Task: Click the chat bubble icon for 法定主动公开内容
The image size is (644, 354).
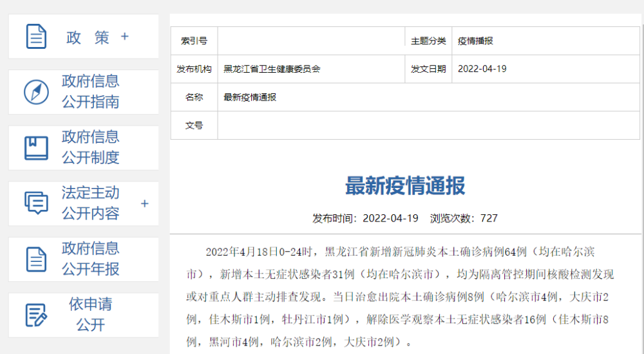Action: (36, 203)
